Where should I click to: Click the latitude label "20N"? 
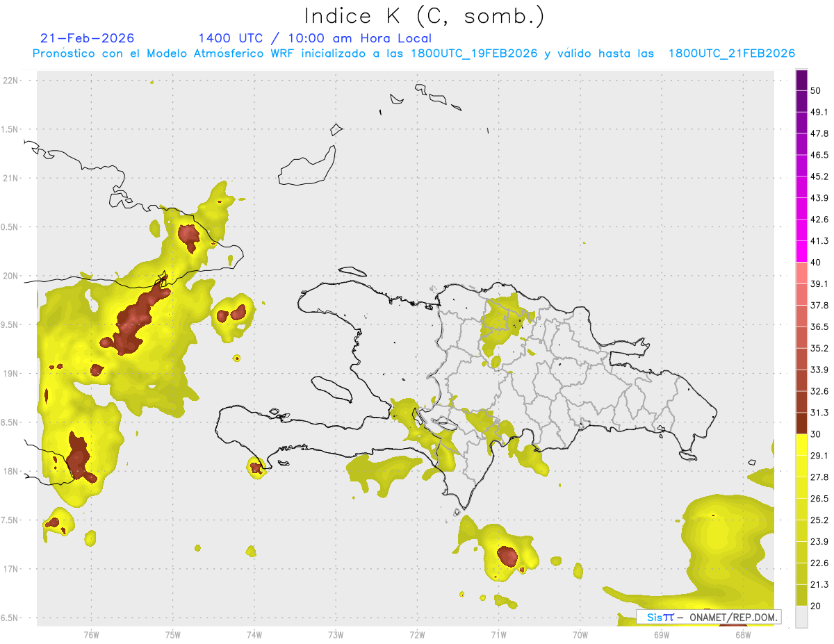(12, 276)
